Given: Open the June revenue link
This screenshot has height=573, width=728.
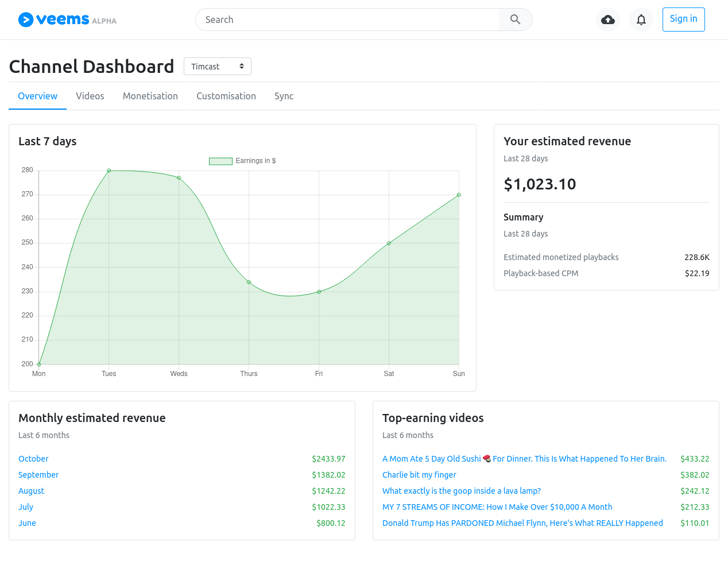Looking at the screenshot, I should (27, 523).
